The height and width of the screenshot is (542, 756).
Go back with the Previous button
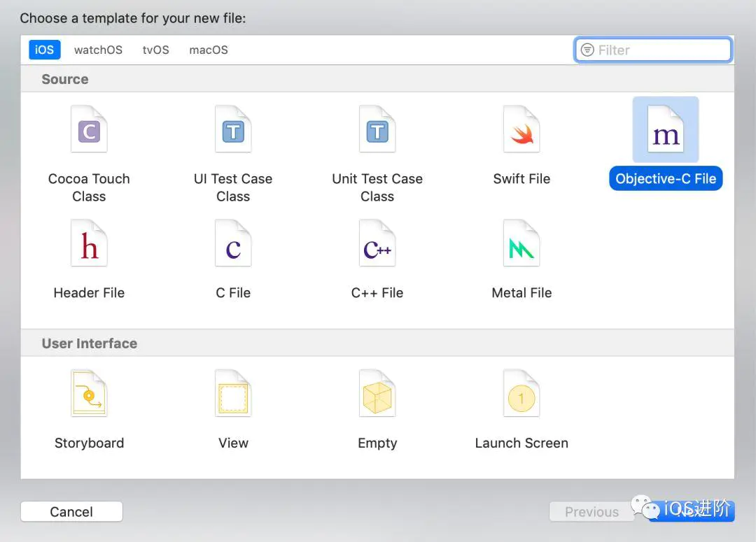click(591, 512)
